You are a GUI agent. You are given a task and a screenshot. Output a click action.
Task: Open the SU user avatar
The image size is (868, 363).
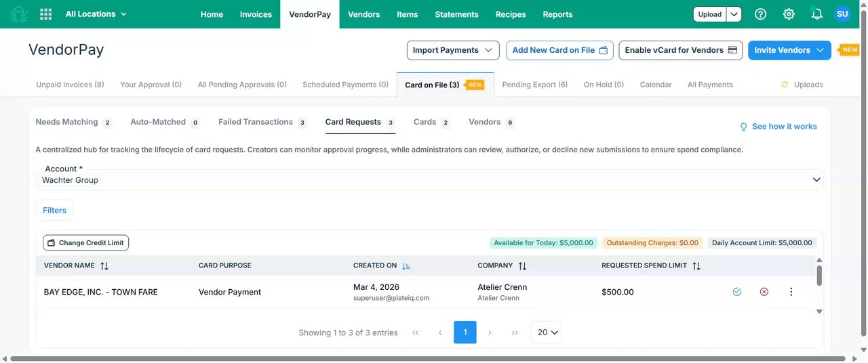842,14
